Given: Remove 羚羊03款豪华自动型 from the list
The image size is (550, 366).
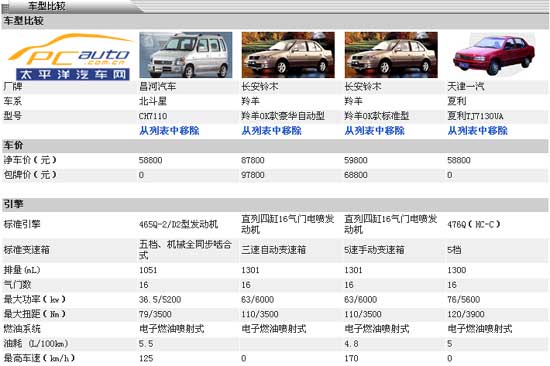Looking at the screenshot, I should coord(271,131).
